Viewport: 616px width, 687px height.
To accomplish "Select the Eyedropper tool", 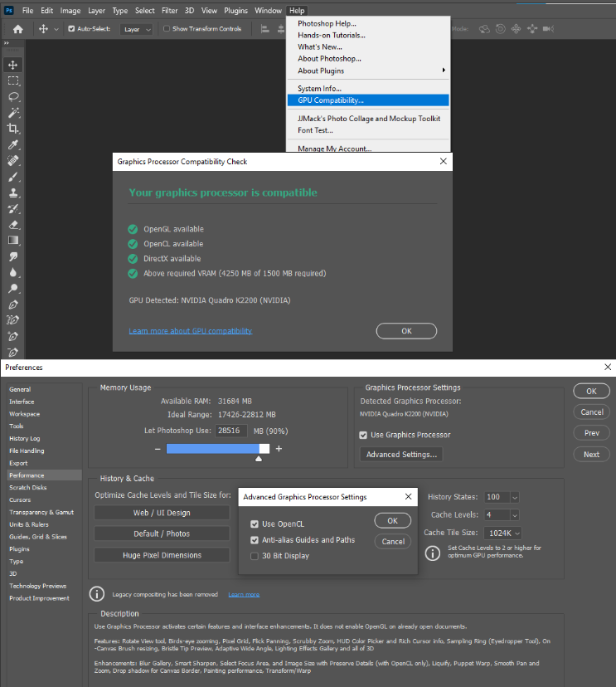I will click(x=13, y=144).
